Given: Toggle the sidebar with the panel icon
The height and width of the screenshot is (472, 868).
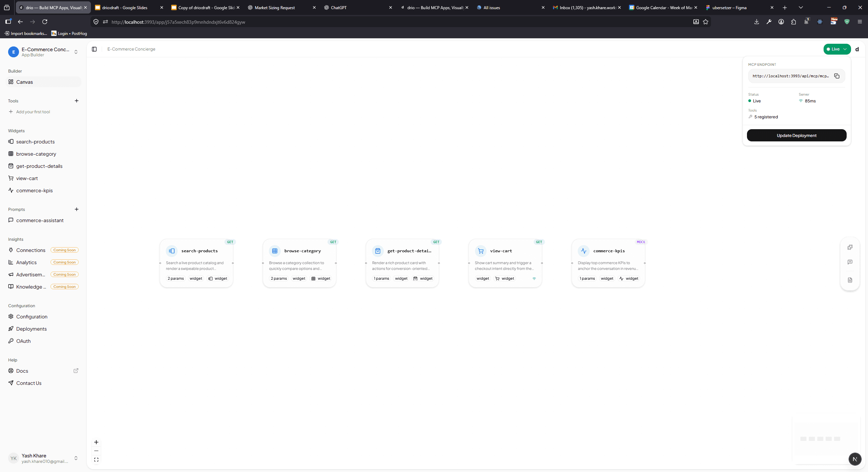Looking at the screenshot, I should tap(94, 49).
